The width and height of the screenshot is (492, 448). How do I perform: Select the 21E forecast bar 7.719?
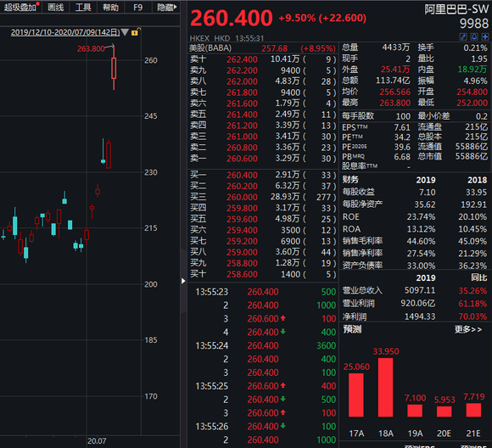[473, 410]
